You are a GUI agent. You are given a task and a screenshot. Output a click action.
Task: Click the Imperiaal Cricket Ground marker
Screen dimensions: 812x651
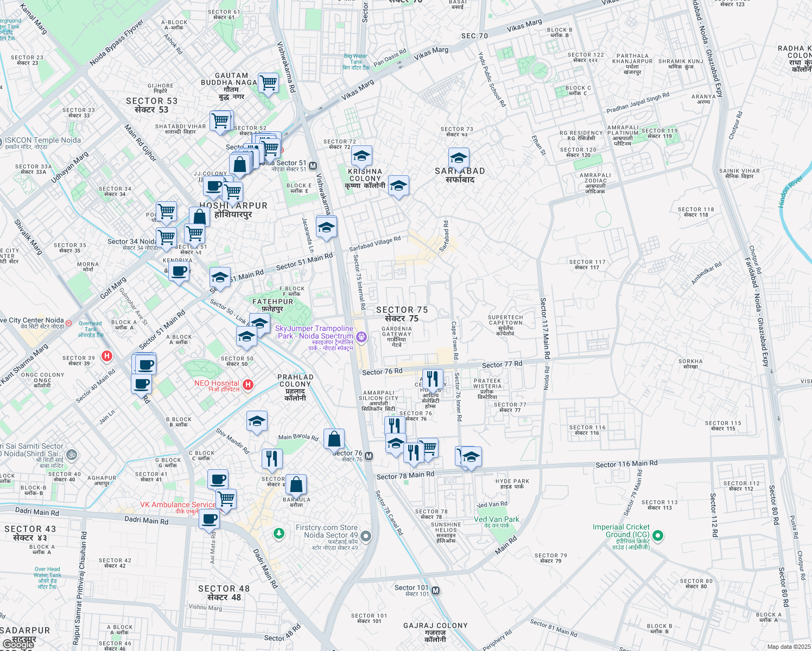(658, 535)
